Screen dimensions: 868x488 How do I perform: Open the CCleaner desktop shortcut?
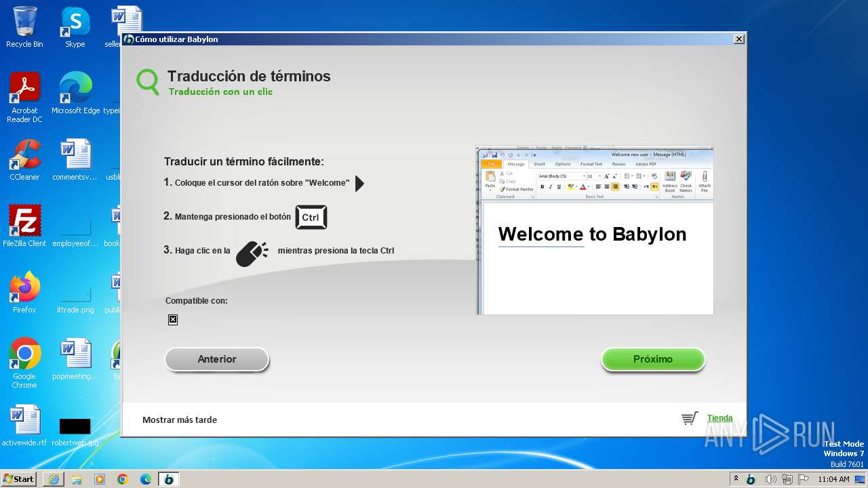tap(24, 160)
